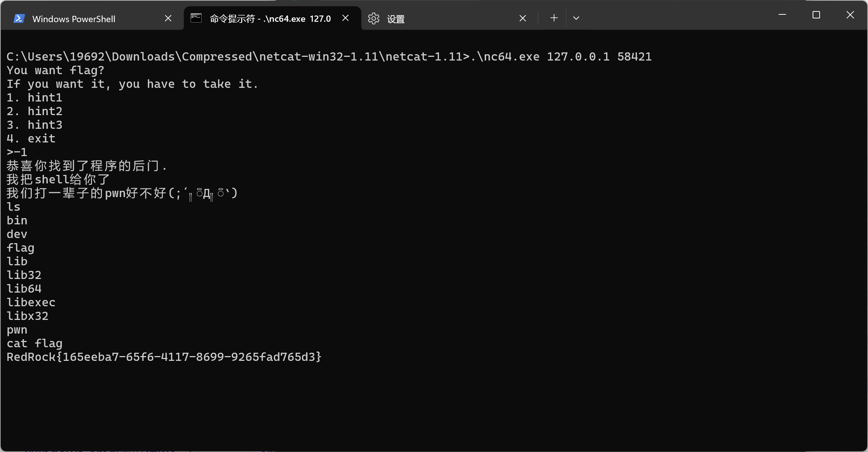This screenshot has width=868, height=452.
Task: Click the PowerShell icon on first tab
Action: click(x=19, y=18)
